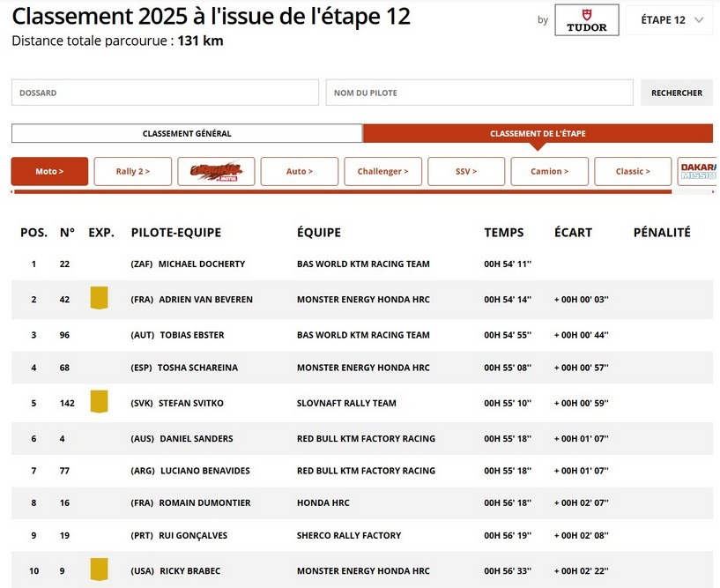Focus the NOM DU PILOTE field
This screenshot has height=588, width=720.
(479, 93)
